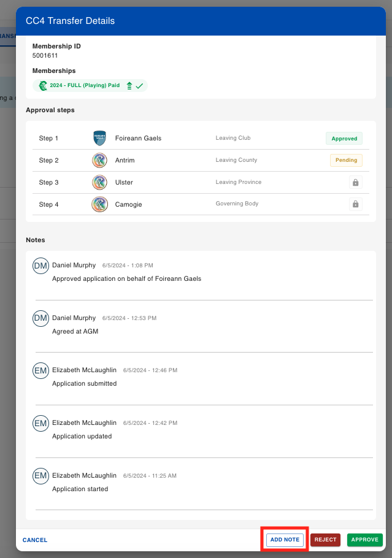This screenshot has width=392, height=558.
Task: Click the note text 'Agreed at AGM'
Action: point(75,331)
